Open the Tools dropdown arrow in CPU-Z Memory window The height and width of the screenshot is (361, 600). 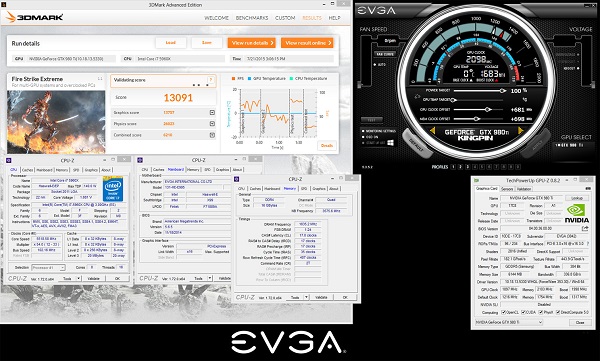click(306, 297)
